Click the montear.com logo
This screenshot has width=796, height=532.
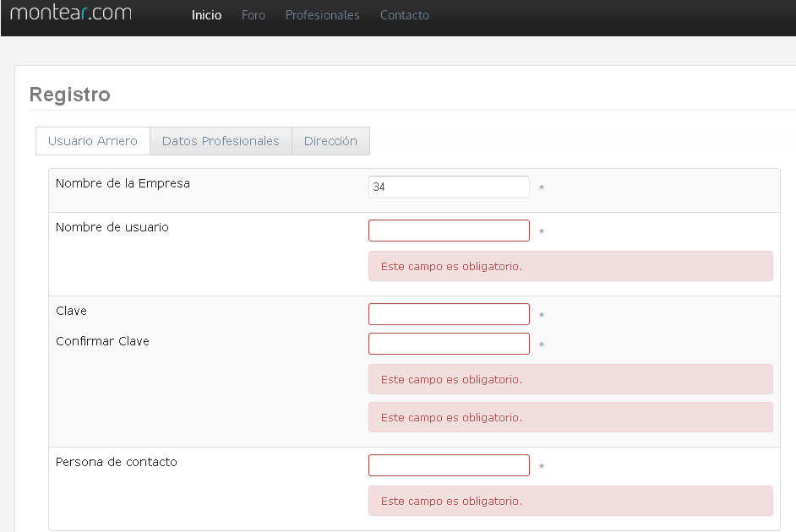point(71,12)
